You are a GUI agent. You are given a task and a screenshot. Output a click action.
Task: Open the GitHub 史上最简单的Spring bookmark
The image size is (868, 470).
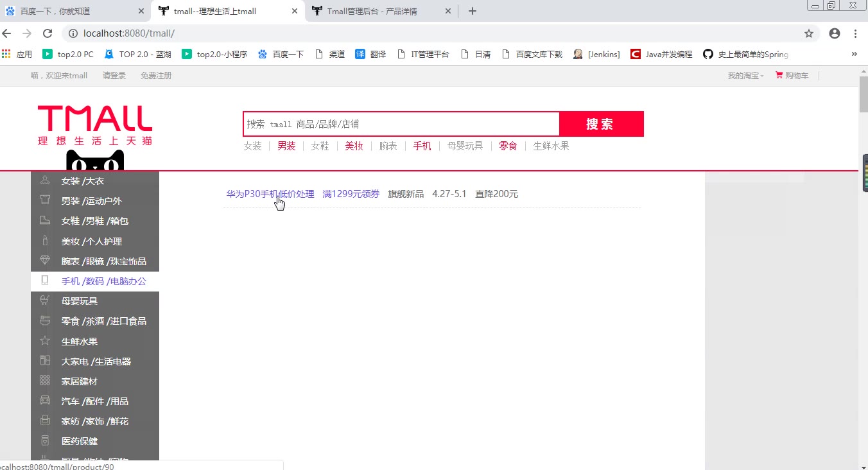[x=745, y=55]
